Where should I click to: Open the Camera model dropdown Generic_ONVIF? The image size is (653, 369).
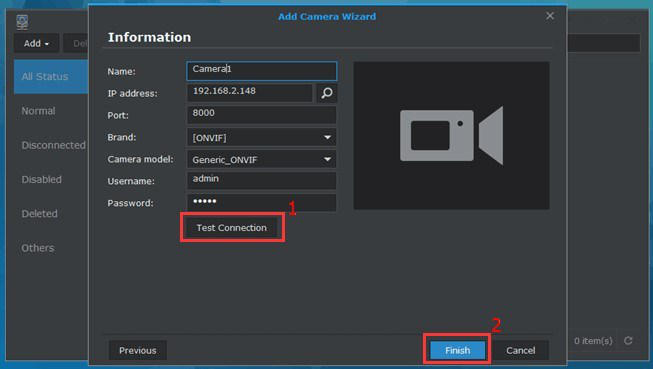(x=262, y=159)
